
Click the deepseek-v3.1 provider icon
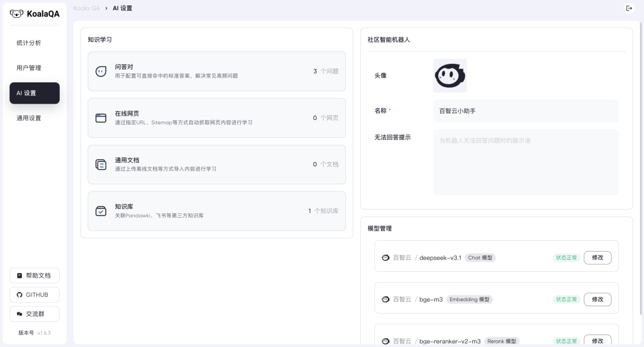click(x=385, y=258)
